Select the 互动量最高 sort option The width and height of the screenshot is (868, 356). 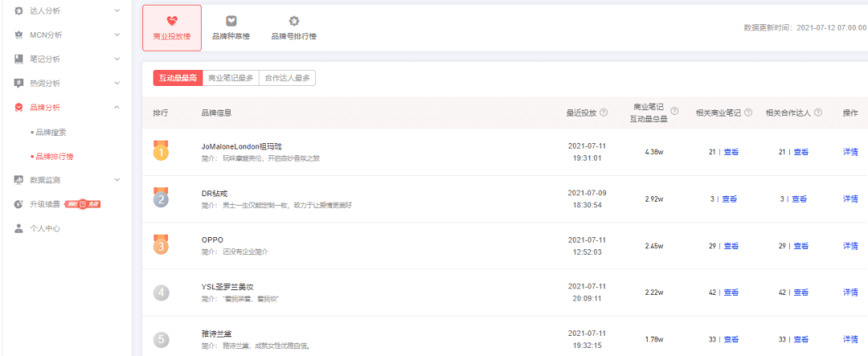click(x=178, y=78)
